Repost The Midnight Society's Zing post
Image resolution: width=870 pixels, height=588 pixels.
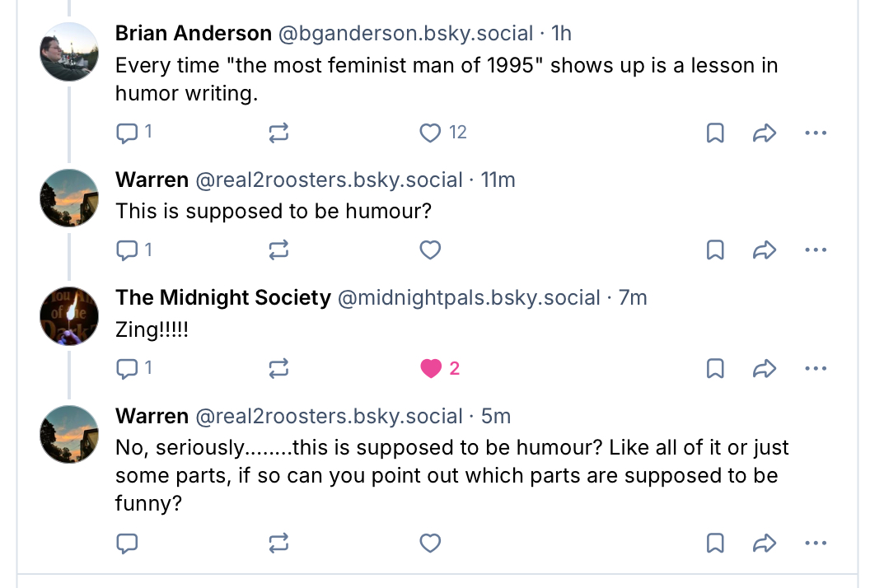click(x=279, y=368)
